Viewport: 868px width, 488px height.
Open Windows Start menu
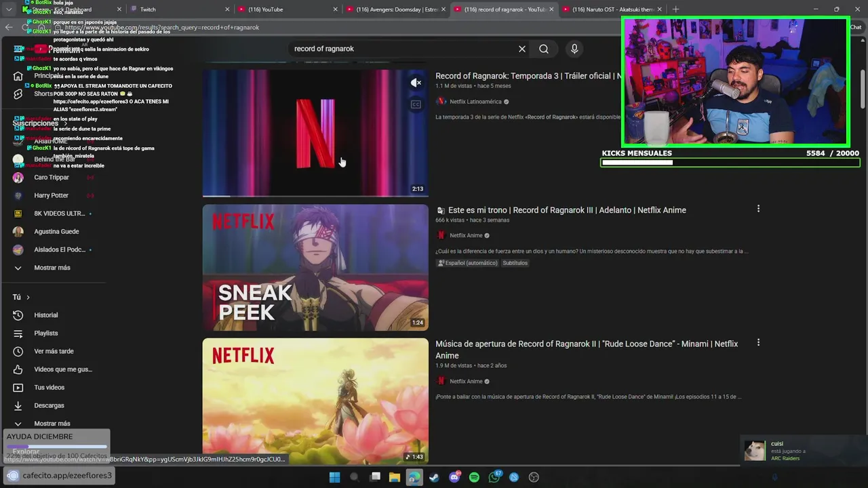point(334,477)
